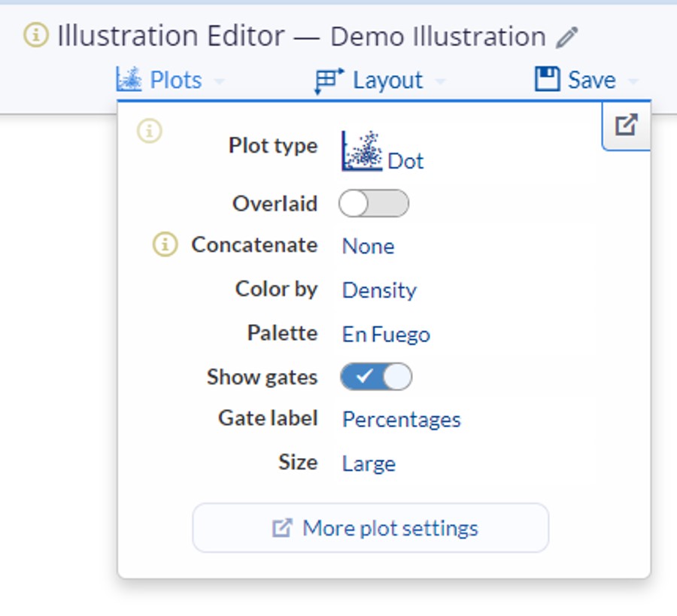
Task: Click the Dot plot type icon
Action: (363, 150)
